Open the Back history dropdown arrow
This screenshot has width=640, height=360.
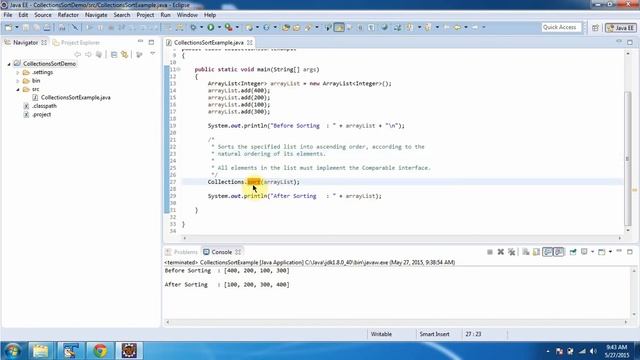[466, 27]
